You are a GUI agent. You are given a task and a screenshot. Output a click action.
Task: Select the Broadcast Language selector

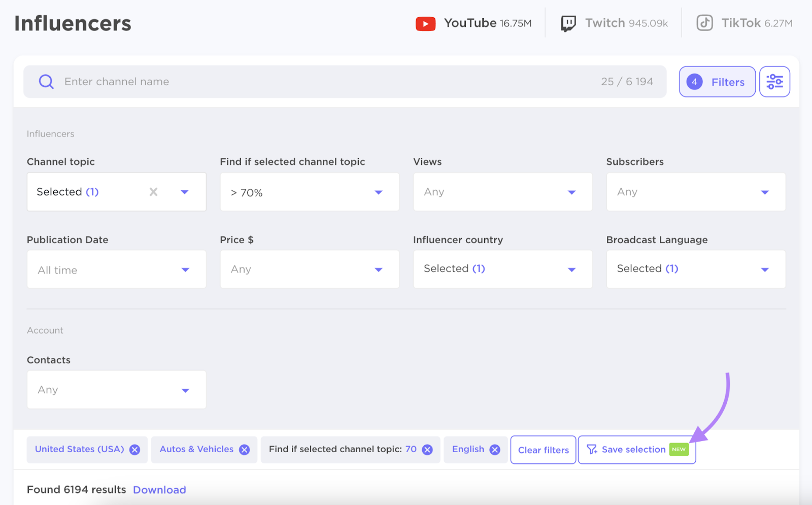[695, 269]
